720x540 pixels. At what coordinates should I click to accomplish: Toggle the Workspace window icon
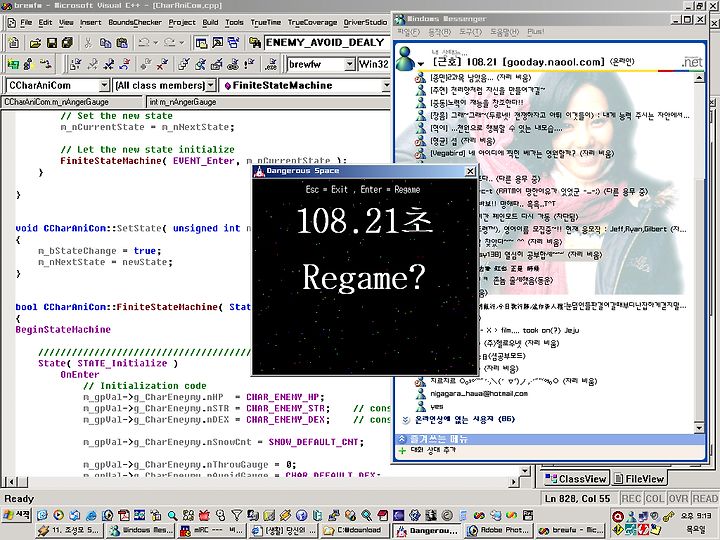(x=201, y=43)
